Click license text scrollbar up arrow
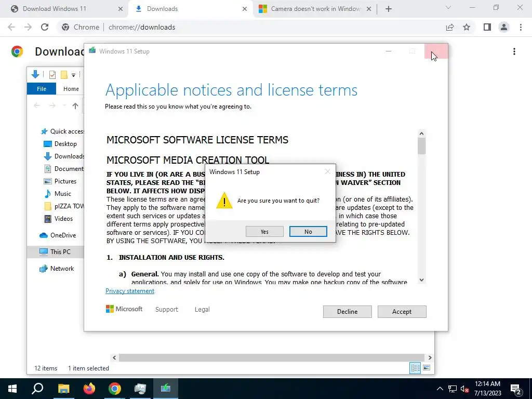 click(421, 134)
